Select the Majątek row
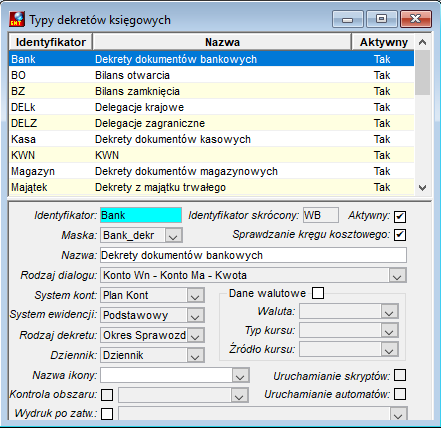Image resolution: width=441 pixels, height=428 pixels. click(x=211, y=187)
